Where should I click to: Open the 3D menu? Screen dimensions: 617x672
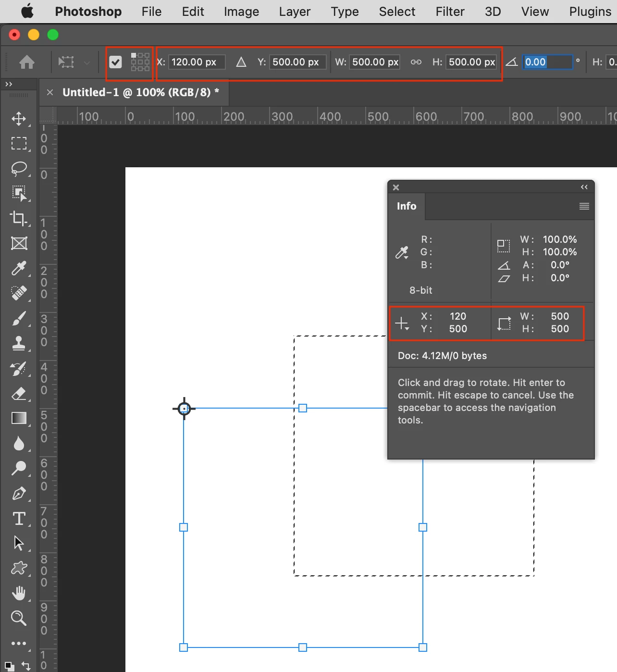[493, 12]
